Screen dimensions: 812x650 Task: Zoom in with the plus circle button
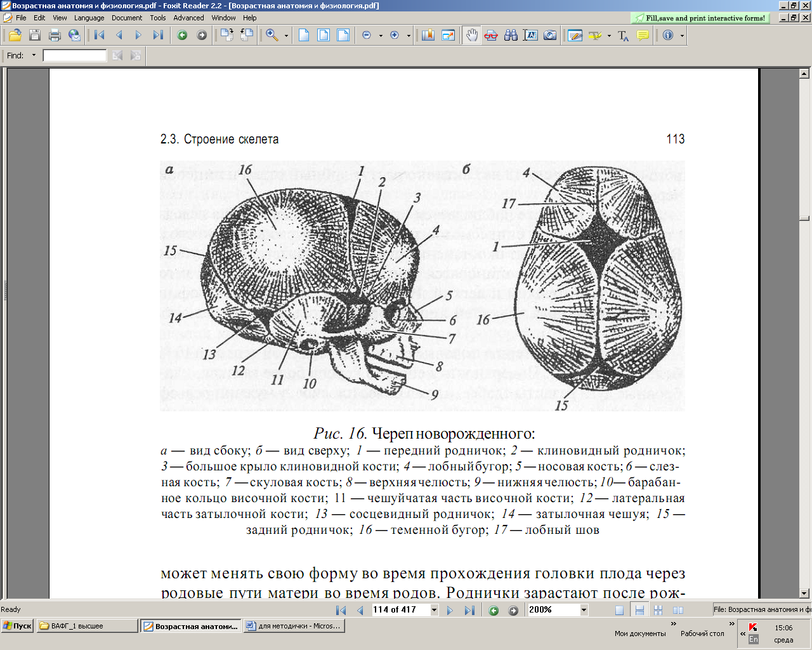pos(395,36)
